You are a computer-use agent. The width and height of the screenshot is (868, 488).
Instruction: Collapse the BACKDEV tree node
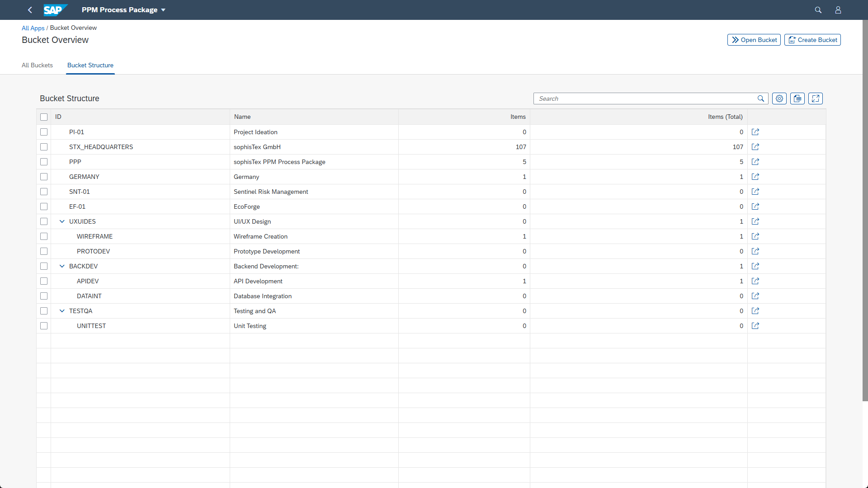62,266
